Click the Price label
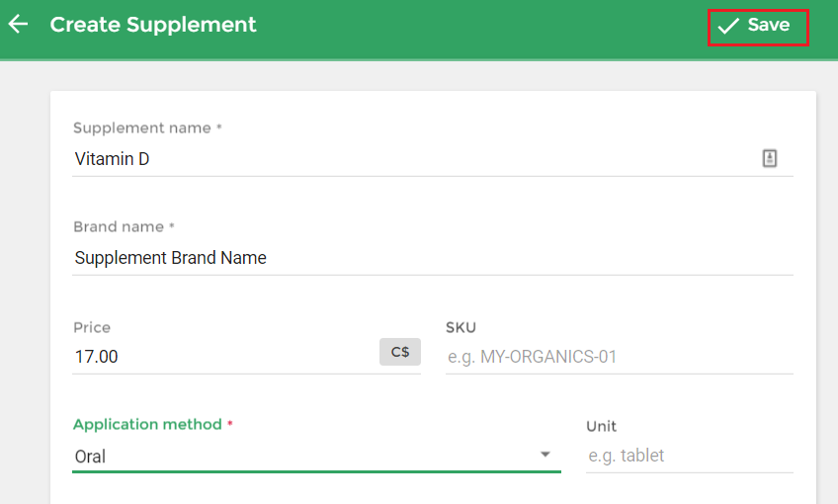 92,328
